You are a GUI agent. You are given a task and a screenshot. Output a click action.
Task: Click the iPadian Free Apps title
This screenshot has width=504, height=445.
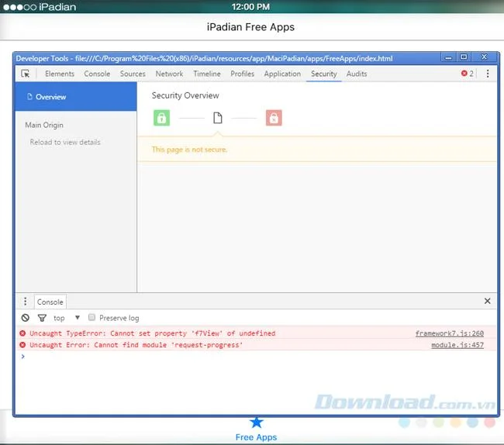250,27
